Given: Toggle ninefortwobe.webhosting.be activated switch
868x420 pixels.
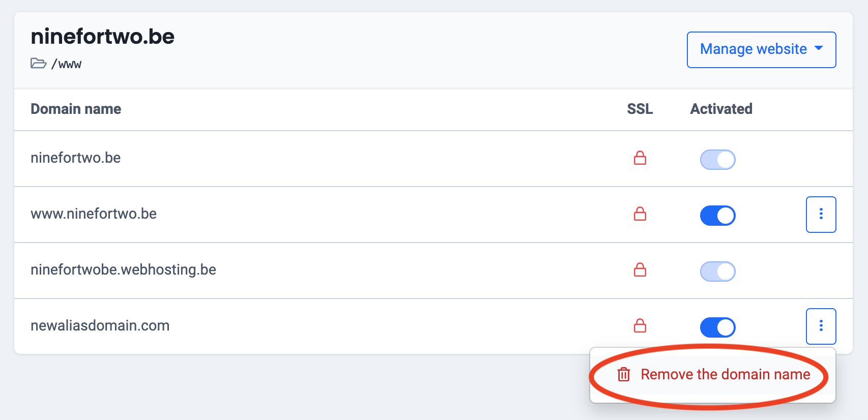Looking at the screenshot, I should coord(717,272).
